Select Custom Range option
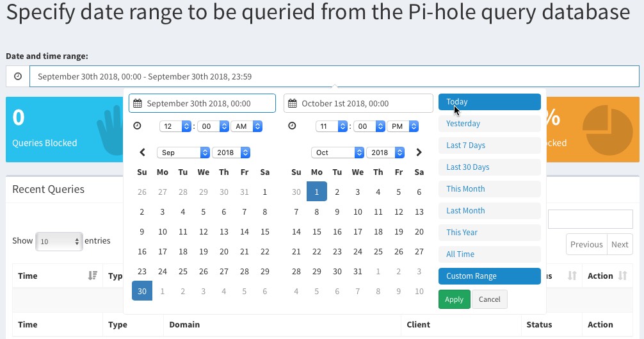 tap(489, 276)
